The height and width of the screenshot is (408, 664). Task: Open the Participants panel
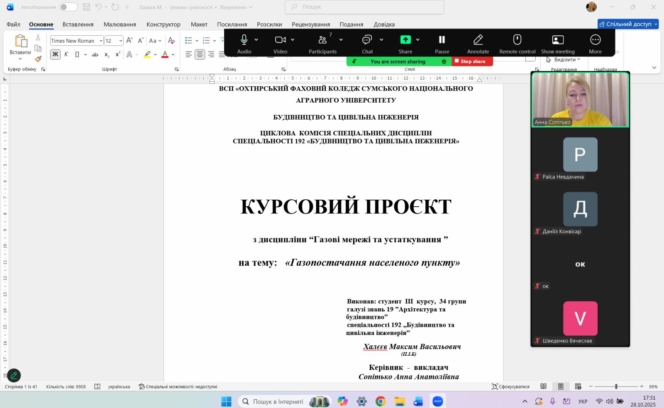click(322, 40)
